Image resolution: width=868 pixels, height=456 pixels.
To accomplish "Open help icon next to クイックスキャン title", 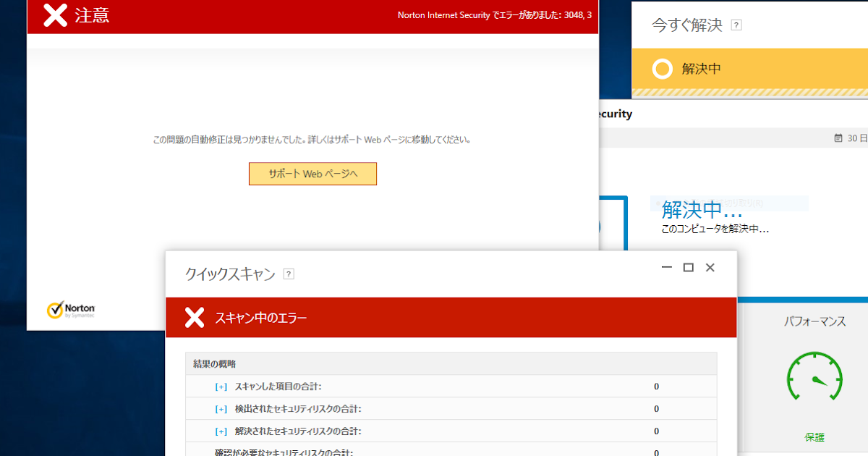I will point(289,274).
